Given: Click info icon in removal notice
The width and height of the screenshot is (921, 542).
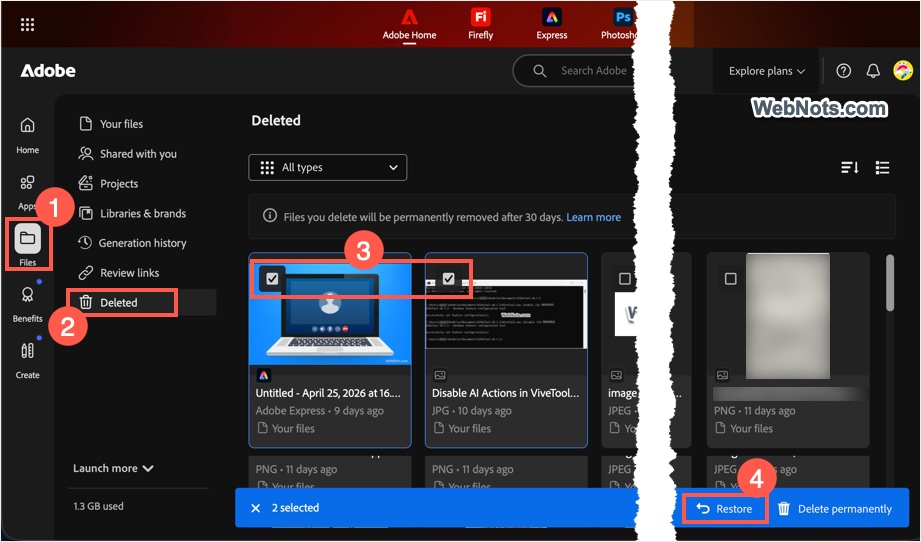Looking at the screenshot, I should click(x=270, y=216).
